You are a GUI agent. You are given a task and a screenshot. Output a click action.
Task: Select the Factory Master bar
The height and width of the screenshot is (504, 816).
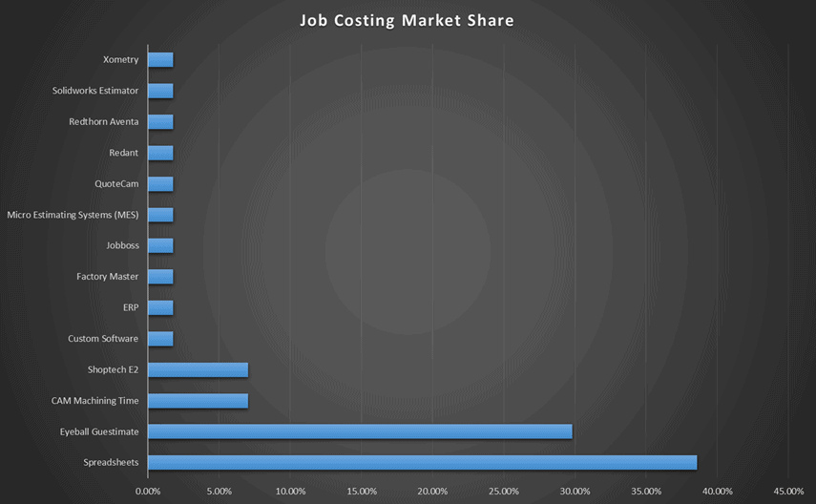[160, 277]
